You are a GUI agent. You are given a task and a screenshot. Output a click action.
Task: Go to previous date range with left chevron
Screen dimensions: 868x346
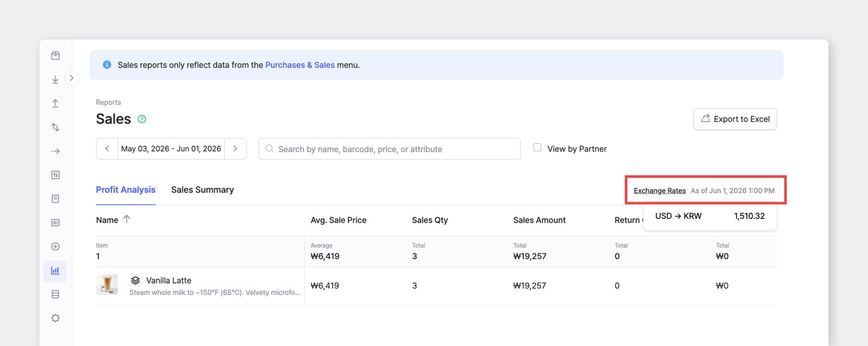[x=107, y=149]
